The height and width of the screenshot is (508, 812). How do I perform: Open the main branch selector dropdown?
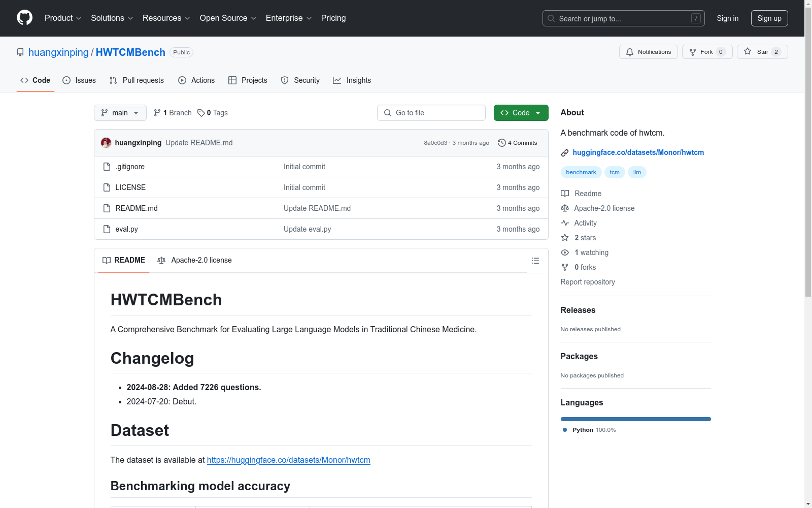click(120, 113)
